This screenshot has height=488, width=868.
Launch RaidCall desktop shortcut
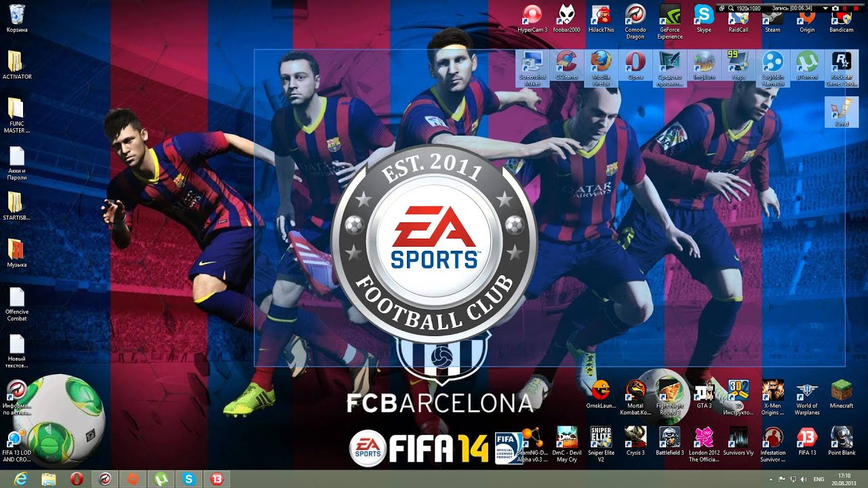(x=738, y=20)
